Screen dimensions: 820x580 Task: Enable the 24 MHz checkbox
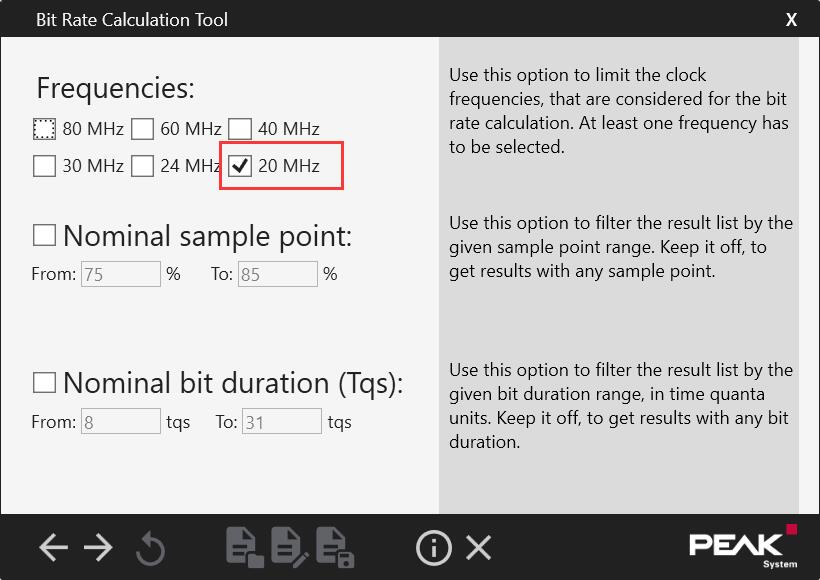click(x=142, y=166)
